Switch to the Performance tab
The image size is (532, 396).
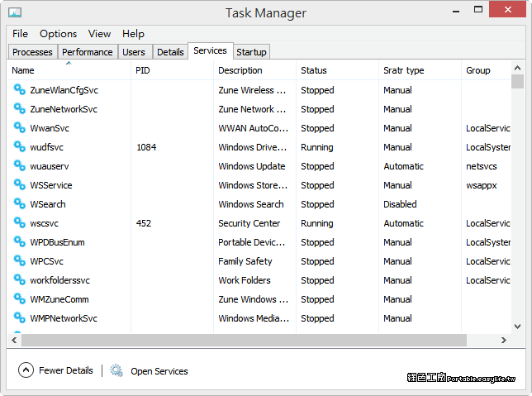coord(88,52)
